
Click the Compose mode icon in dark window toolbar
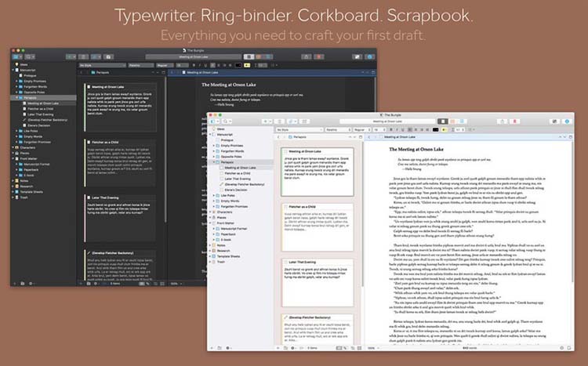[x=357, y=56]
